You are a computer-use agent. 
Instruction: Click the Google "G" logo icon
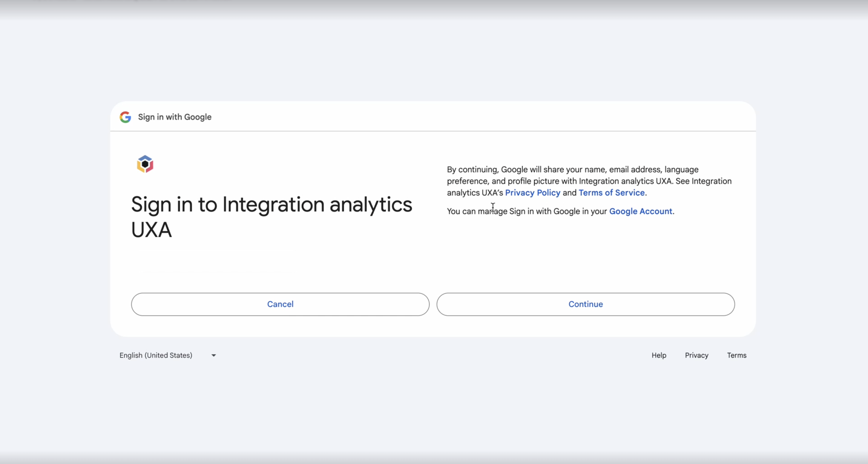[x=125, y=117]
